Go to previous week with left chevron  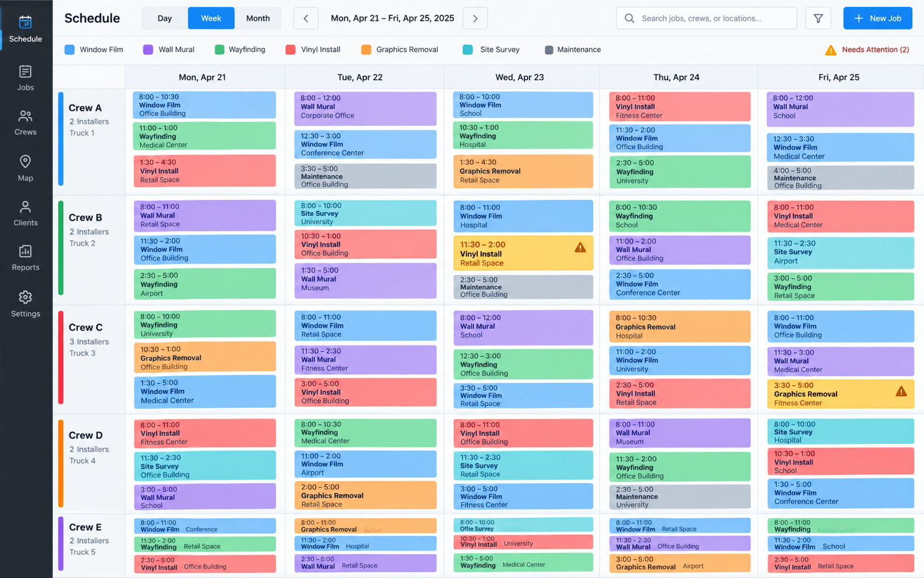306,18
